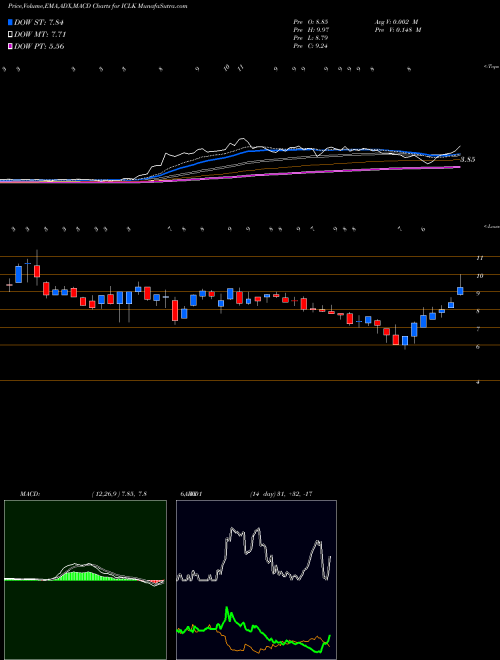This screenshot has height=660, width=500.
Task: Click the 'Pre L: 8.79' value
Action: click(311, 38)
